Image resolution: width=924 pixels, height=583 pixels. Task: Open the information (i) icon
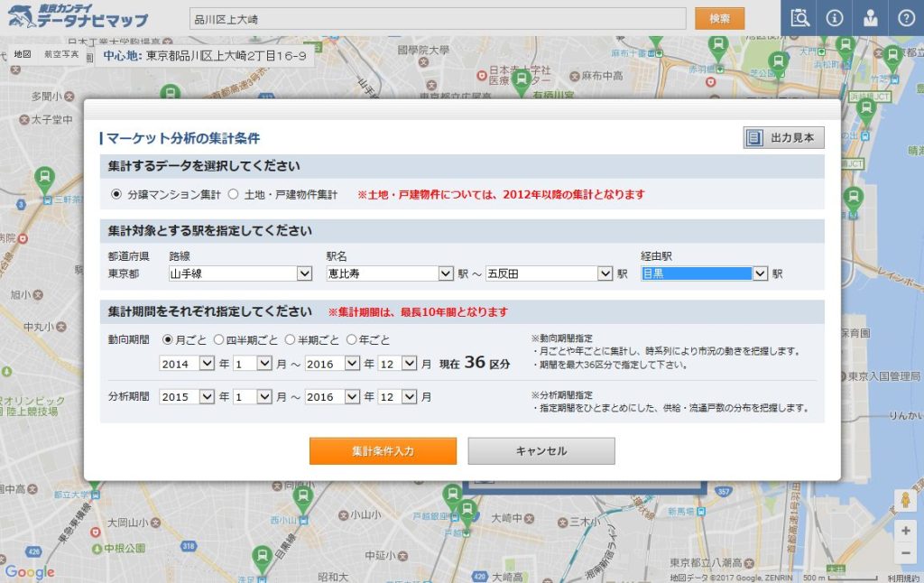click(834, 18)
